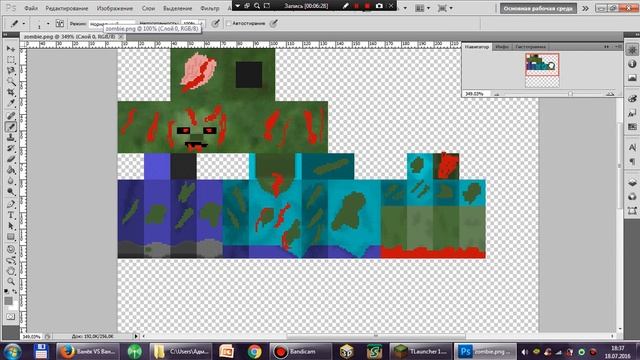This screenshot has width=640, height=360.
Task: Click Основная рабочая среда workspace button
Action: 538,8
